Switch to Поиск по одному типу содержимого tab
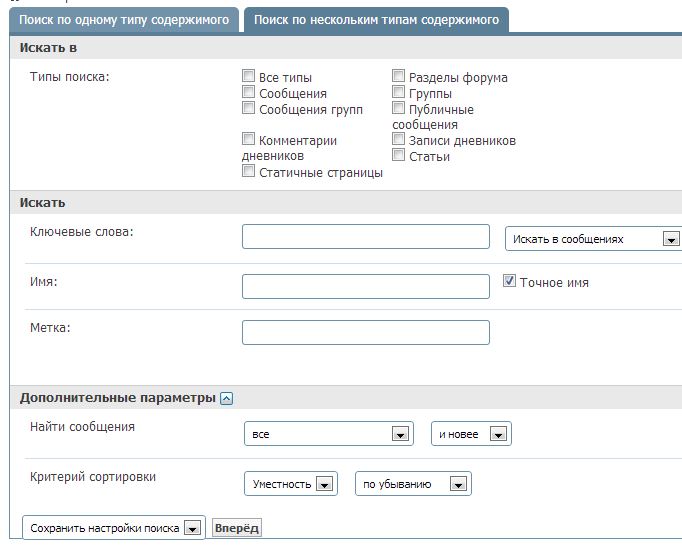The width and height of the screenshot is (682, 547). (124, 20)
